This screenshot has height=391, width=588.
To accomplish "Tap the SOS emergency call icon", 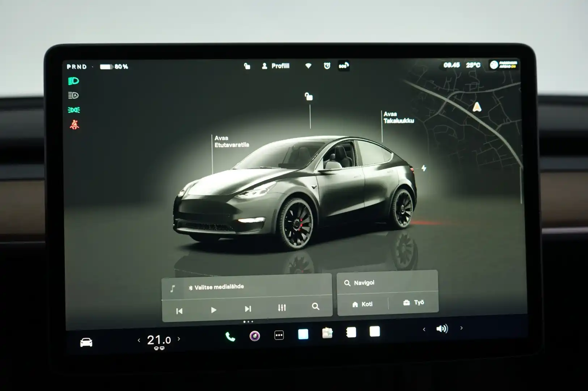I will click(344, 66).
